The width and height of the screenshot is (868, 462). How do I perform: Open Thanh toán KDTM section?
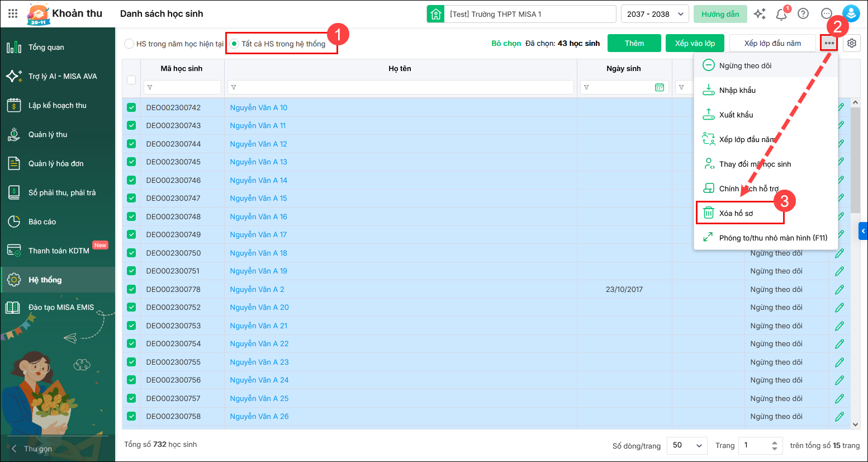pos(58,251)
